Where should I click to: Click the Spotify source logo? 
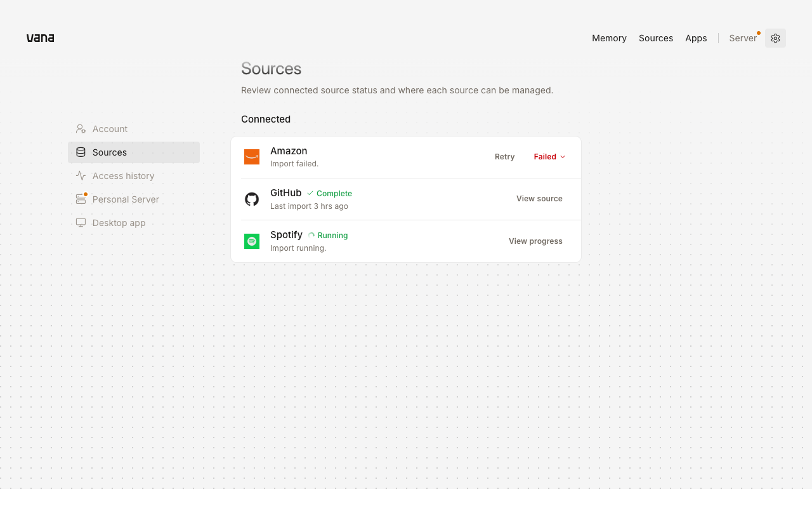tap(252, 241)
